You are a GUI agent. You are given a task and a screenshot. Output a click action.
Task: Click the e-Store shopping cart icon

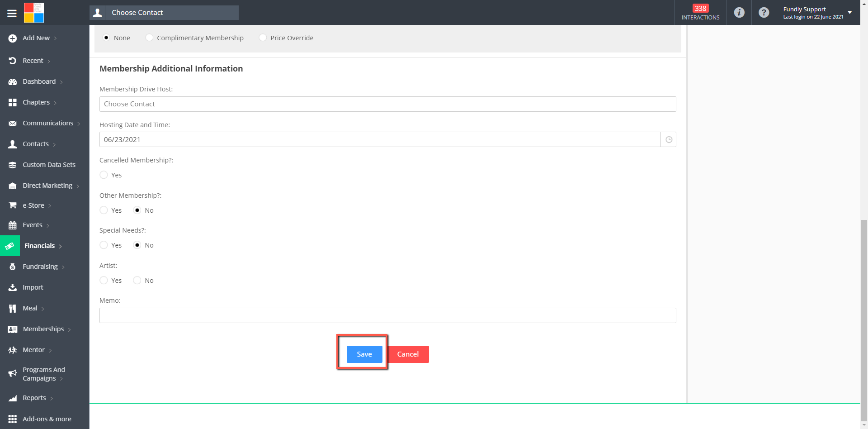click(x=13, y=205)
